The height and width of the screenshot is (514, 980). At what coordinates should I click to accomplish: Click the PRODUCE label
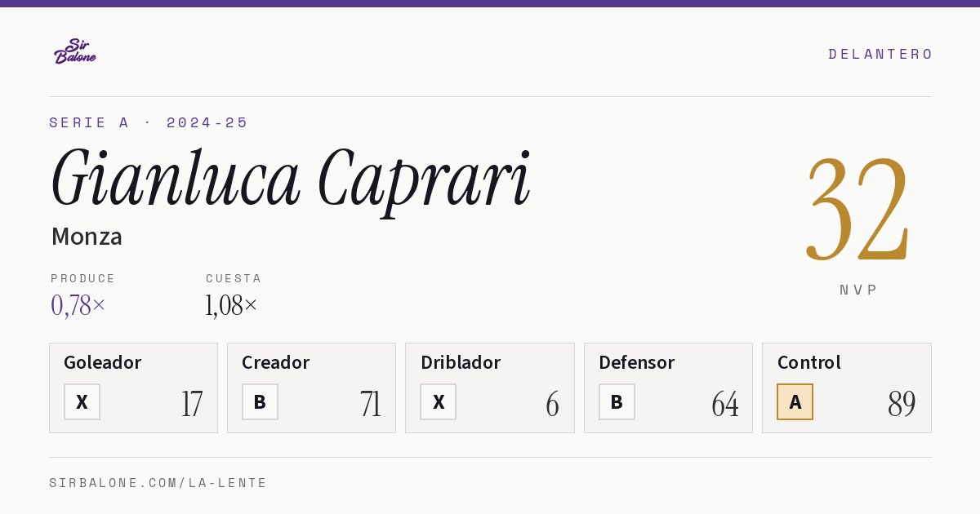(x=83, y=278)
